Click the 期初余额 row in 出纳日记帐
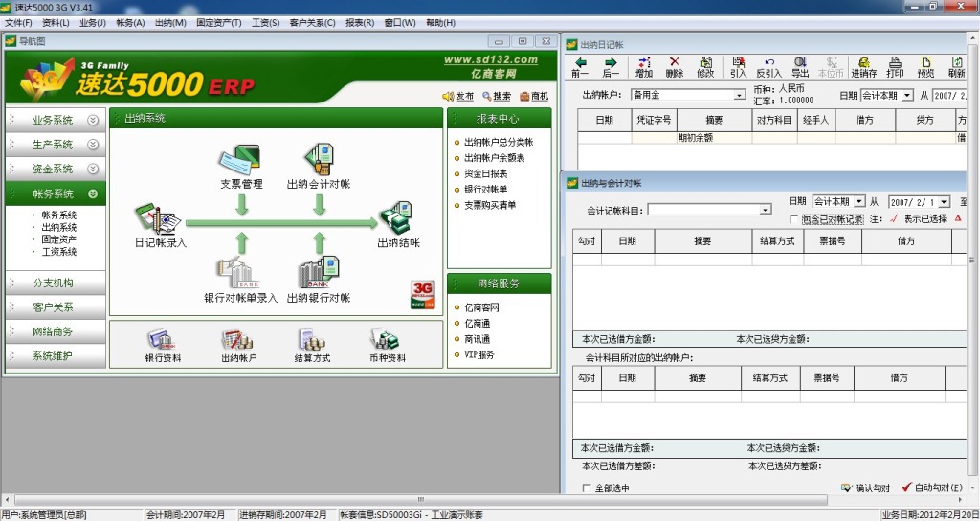The width and height of the screenshot is (980, 521). [772, 138]
